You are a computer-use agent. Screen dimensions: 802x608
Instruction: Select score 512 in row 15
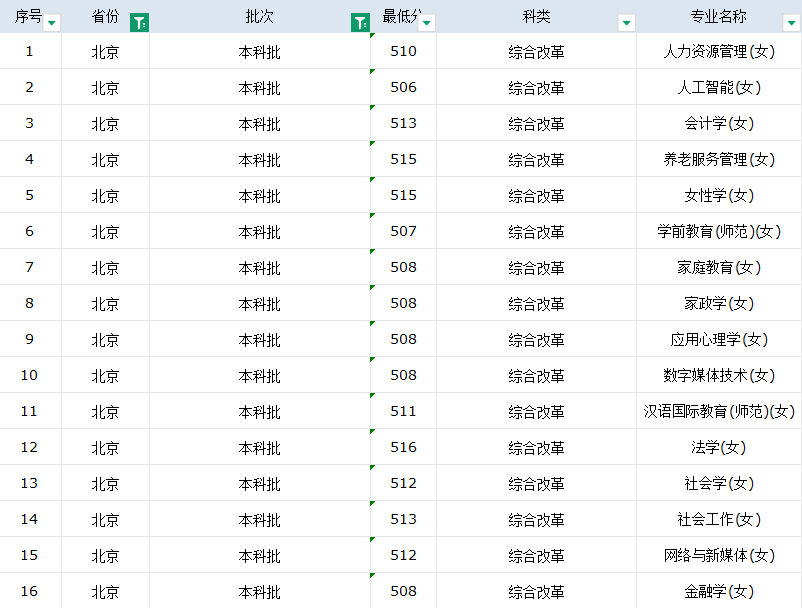pos(404,555)
